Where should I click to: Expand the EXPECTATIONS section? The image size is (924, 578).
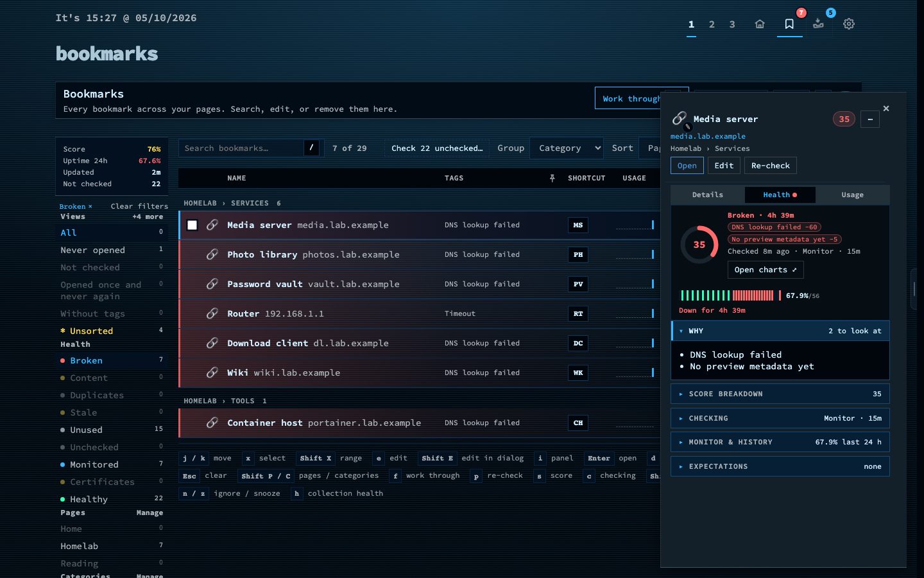pyautogui.click(x=780, y=466)
